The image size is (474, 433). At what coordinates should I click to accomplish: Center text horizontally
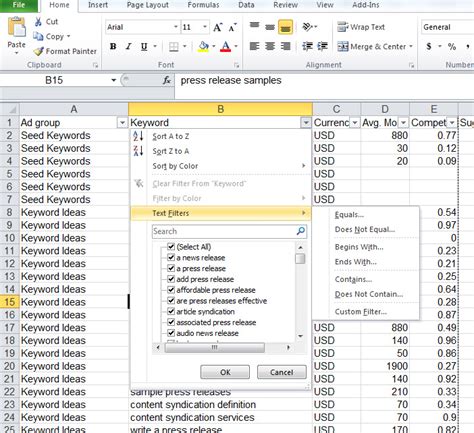click(270, 46)
